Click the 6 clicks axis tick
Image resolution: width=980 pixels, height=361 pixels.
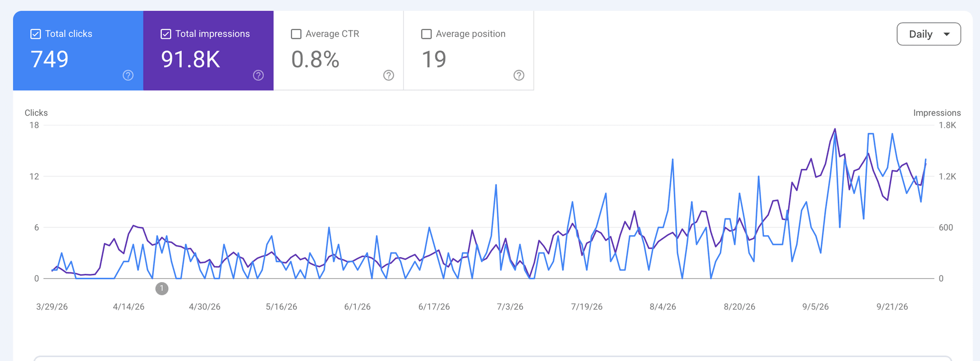point(36,227)
